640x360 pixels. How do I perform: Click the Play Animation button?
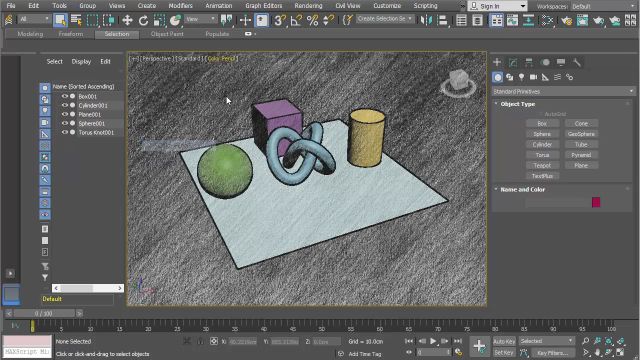tap(433, 341)
